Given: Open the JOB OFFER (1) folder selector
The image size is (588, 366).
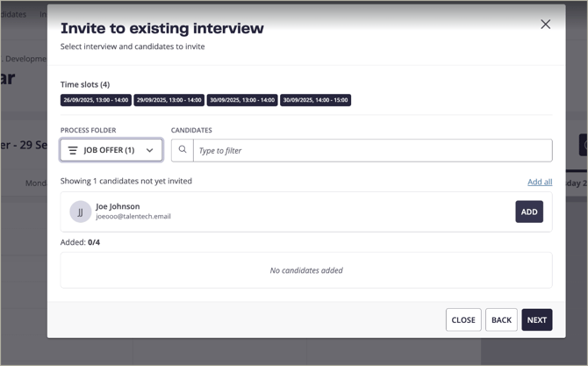Looking at the screenshot, I should point(111,150).
